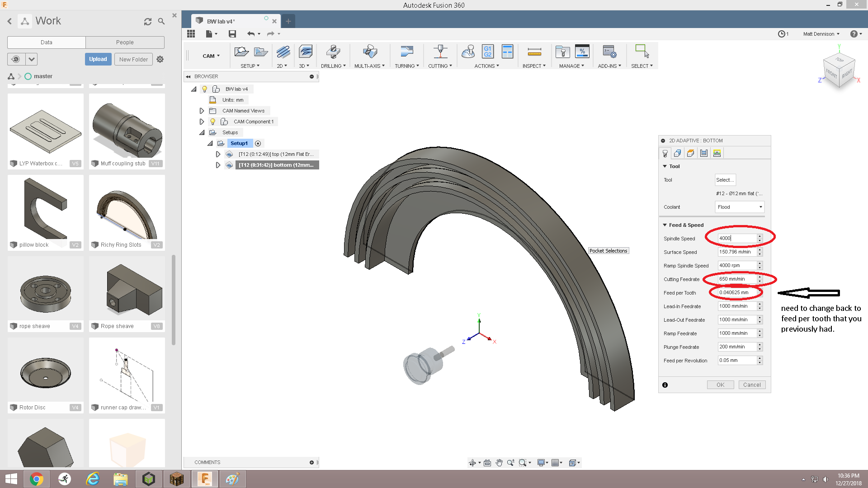Click the data panel scrollbar

[x=174, y=300]
